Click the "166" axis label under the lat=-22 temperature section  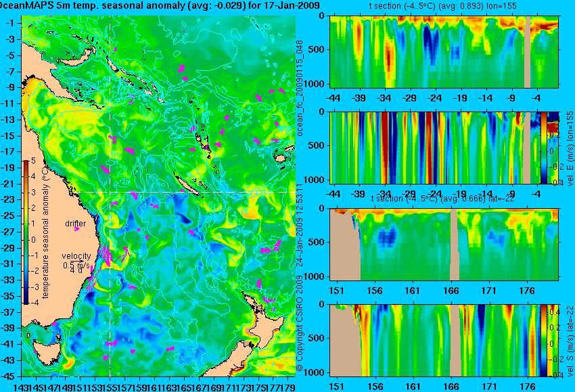tap(451, 291)
